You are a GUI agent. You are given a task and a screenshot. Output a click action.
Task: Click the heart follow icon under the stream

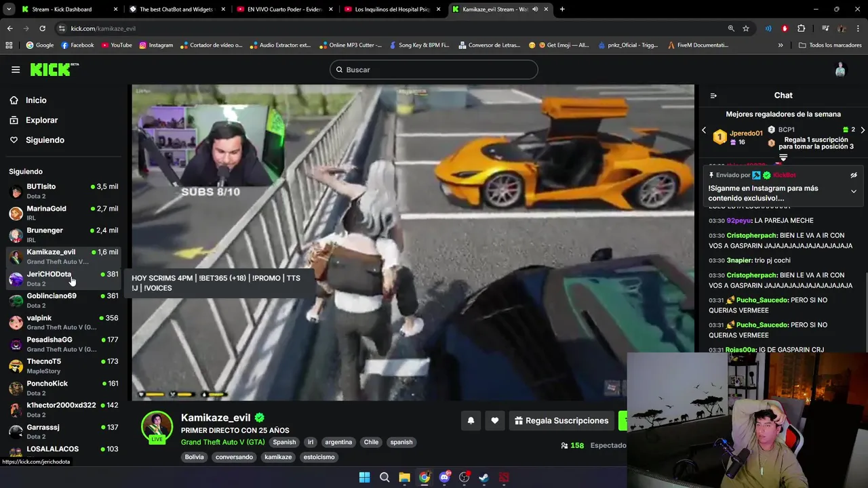tap(495, 420)
